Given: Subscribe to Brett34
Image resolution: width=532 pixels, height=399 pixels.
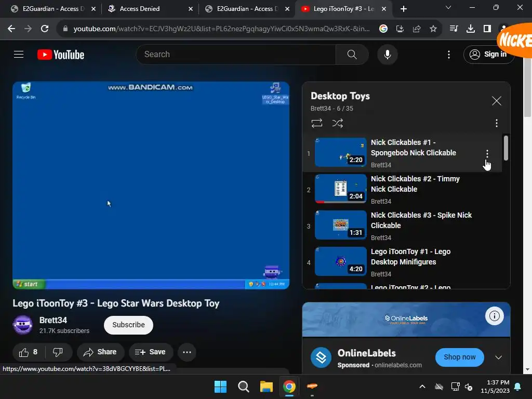Looking at the screenshot, I should pos(129,325).
